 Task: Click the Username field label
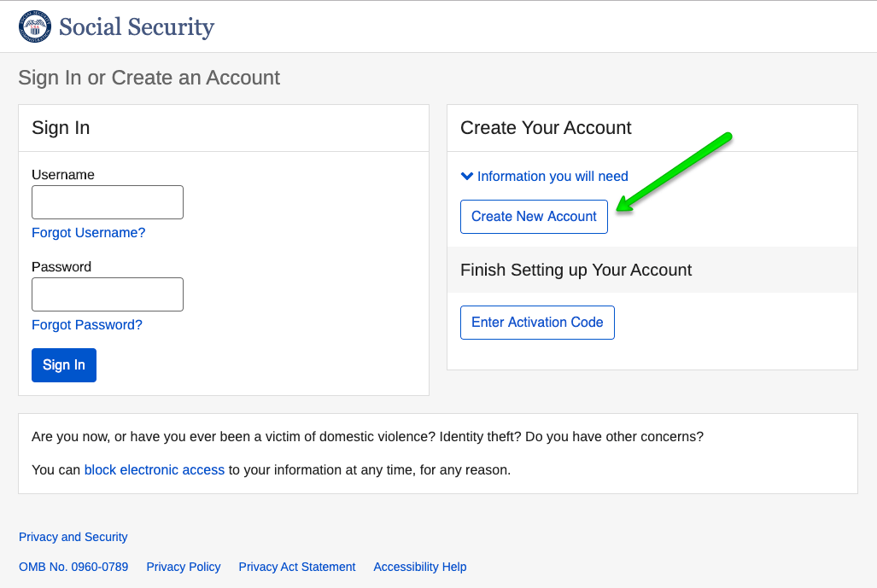coord(63,175)
